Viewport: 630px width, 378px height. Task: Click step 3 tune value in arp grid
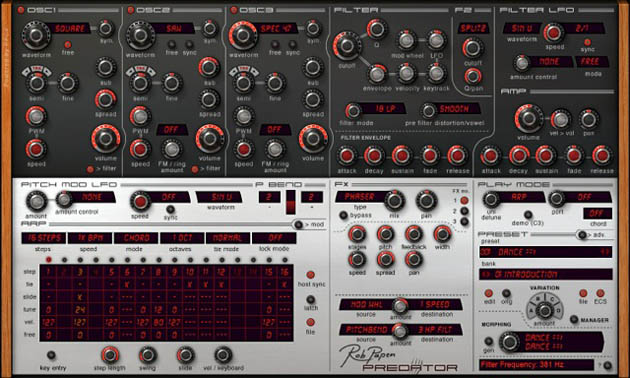[x=80, y=309]
